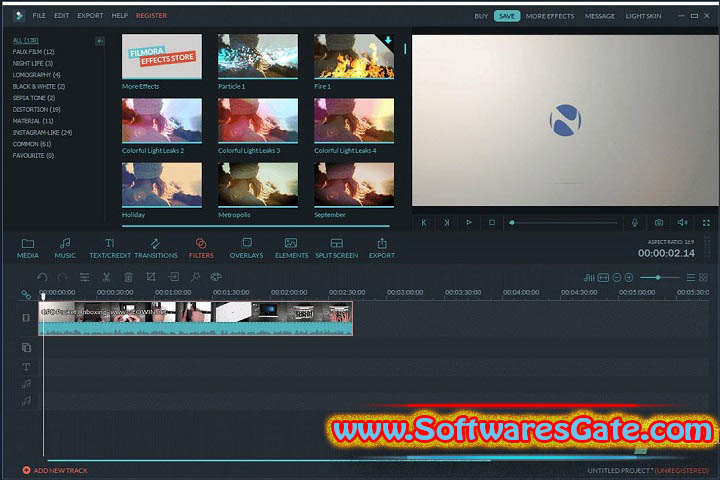Click the Buy button
720x480 pixels.
[x=481, y=16]
